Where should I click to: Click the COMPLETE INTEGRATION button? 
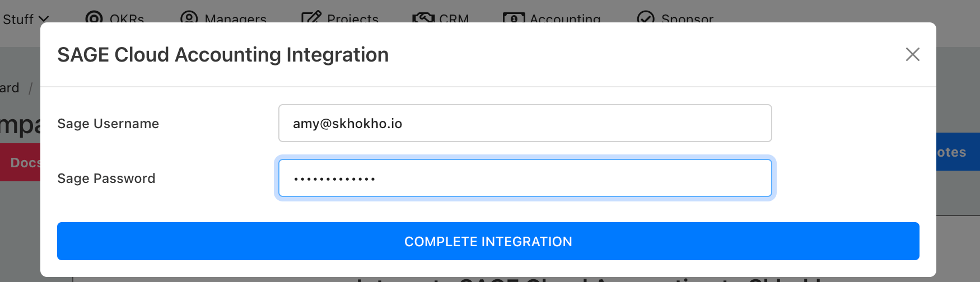tap(488, 241)
